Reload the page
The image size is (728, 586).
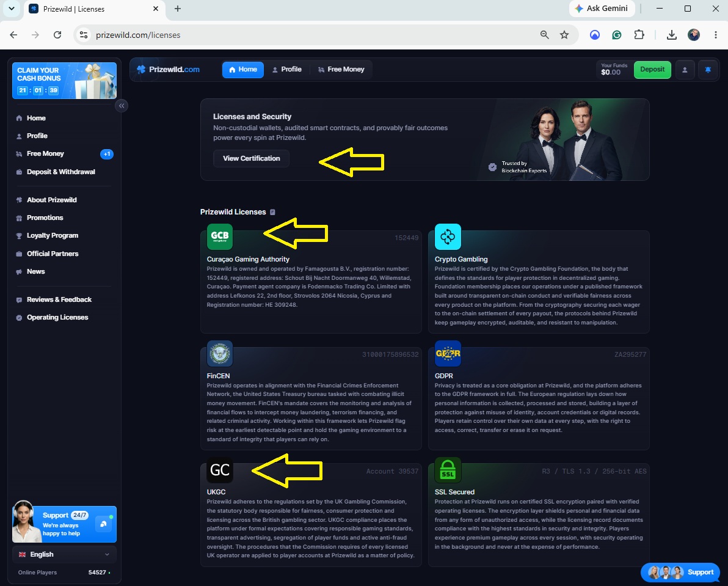click(x=57, y=35)
